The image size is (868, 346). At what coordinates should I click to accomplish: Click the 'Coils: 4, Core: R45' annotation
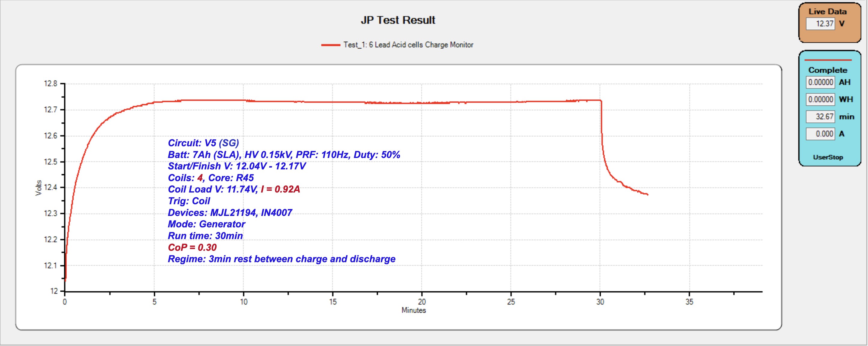[x=211, y=178]
